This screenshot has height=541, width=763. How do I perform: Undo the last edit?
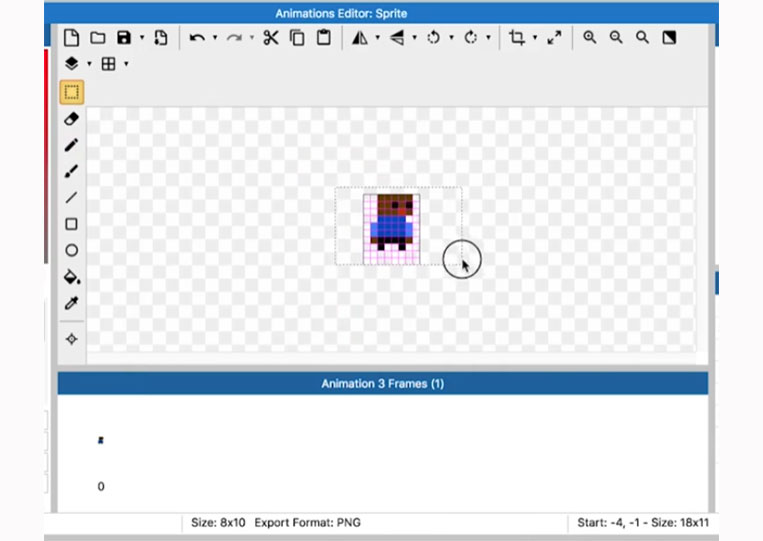point(197,37)
